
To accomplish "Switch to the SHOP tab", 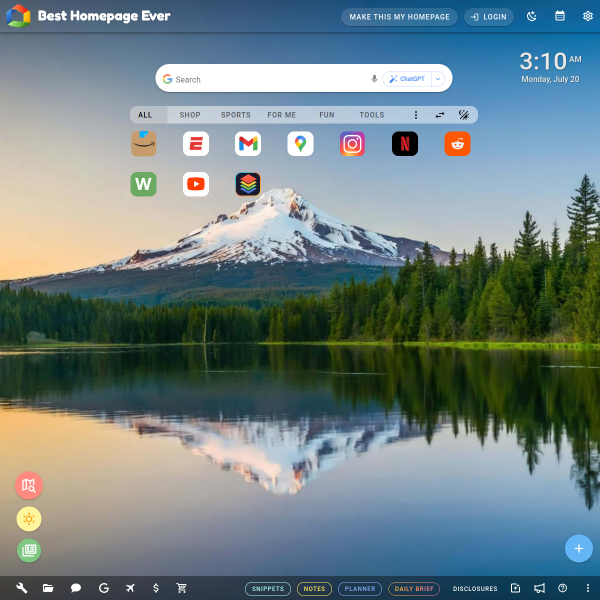I will click(190, 115).
